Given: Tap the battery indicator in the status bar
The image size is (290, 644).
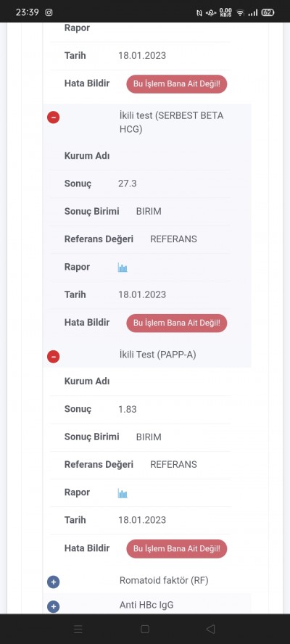Looking at the screenshot, I should point(268,12).
